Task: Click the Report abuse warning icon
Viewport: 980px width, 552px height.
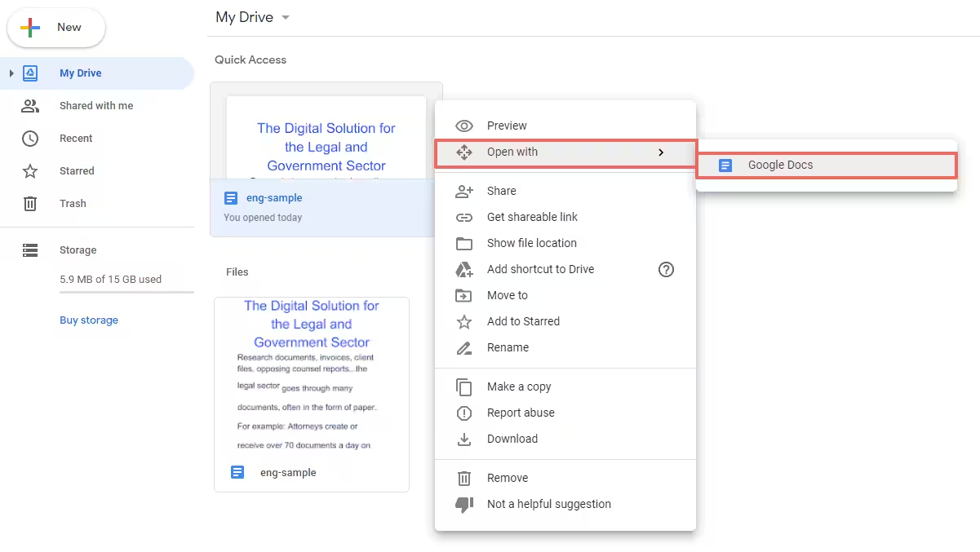Action: [x=464, y=413]
